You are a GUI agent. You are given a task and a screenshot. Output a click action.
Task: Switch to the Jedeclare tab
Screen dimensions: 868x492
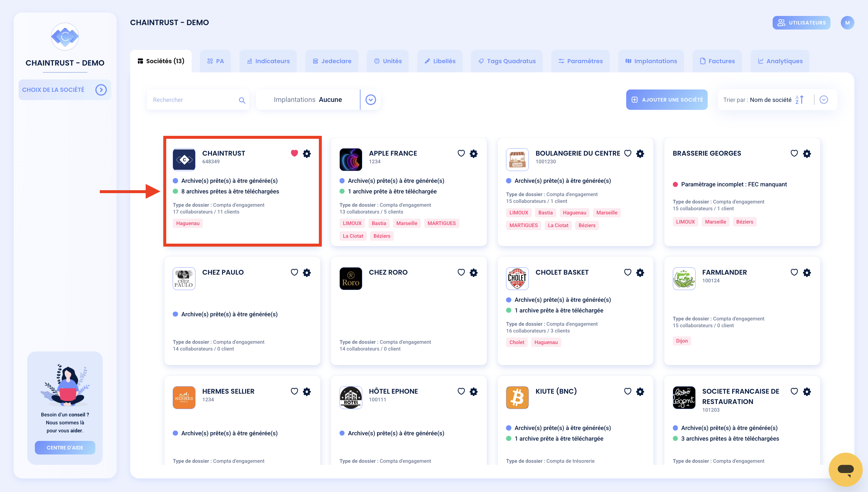(332, 61)
